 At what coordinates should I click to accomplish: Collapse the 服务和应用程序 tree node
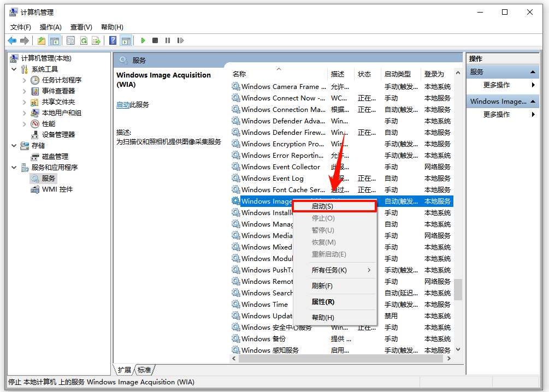[x=14, y=167]
